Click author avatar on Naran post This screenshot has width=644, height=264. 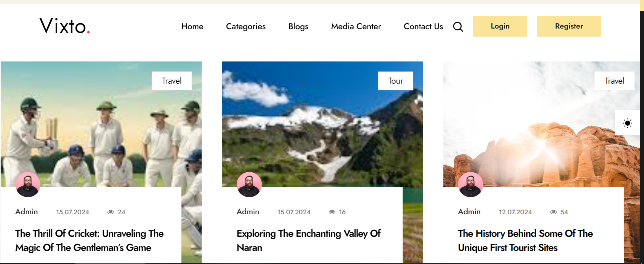(x=249, y=184)
